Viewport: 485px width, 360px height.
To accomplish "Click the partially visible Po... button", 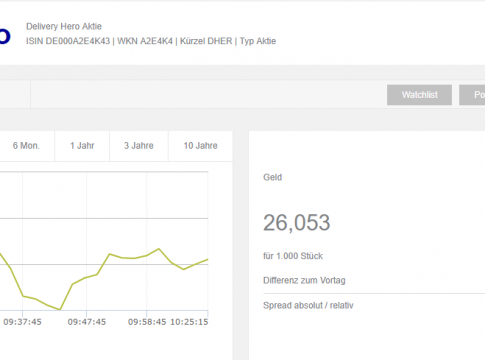I will point(472,95).
